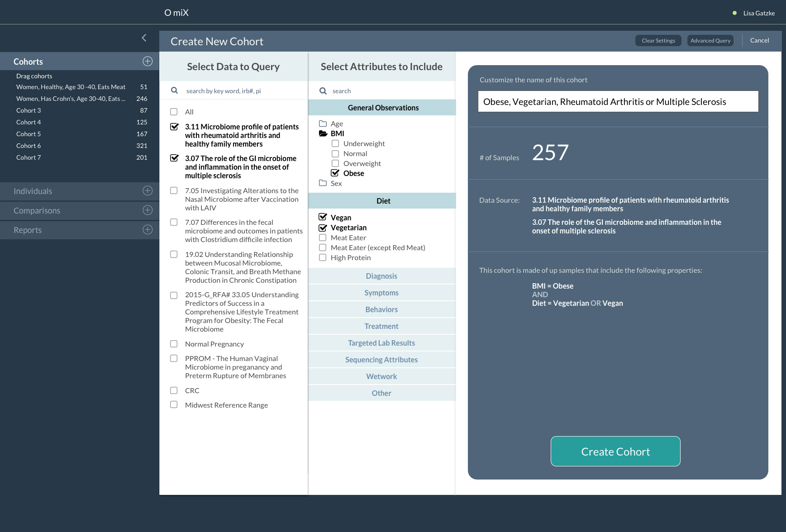Click the plus icon next to Comparisons
The image size is (786, 532).
coord(148,210)
